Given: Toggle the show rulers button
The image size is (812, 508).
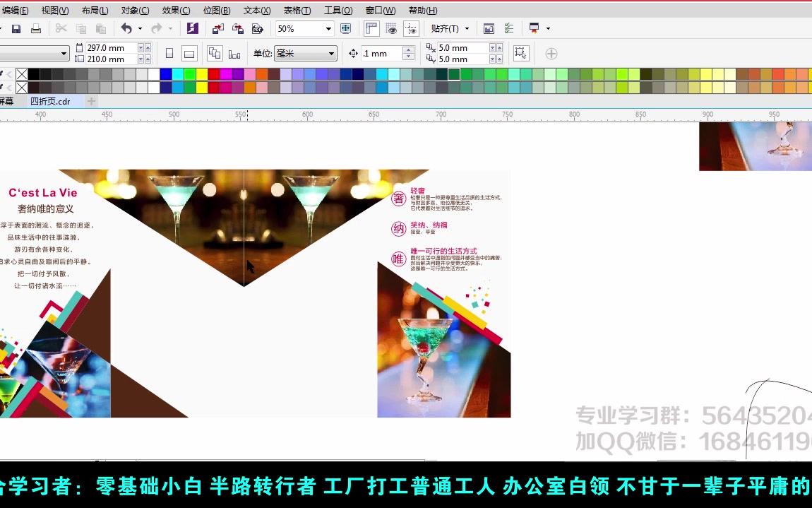Looking at the screenshot, I should [371, 28].
